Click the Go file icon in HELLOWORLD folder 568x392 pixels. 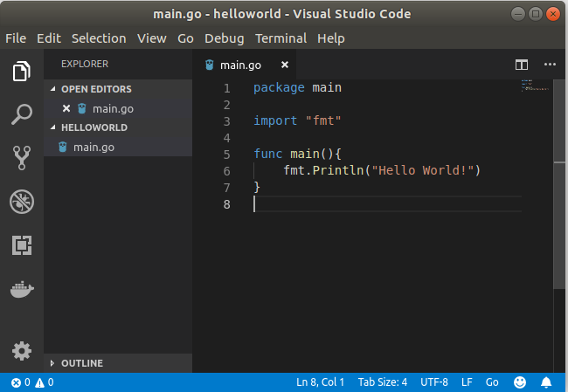[x=63, y=147]
